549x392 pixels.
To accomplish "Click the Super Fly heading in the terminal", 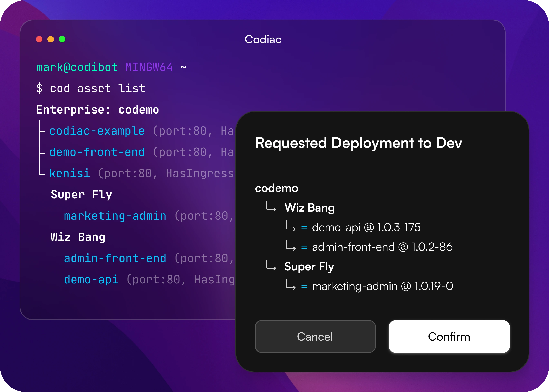I will pos(81,195).
